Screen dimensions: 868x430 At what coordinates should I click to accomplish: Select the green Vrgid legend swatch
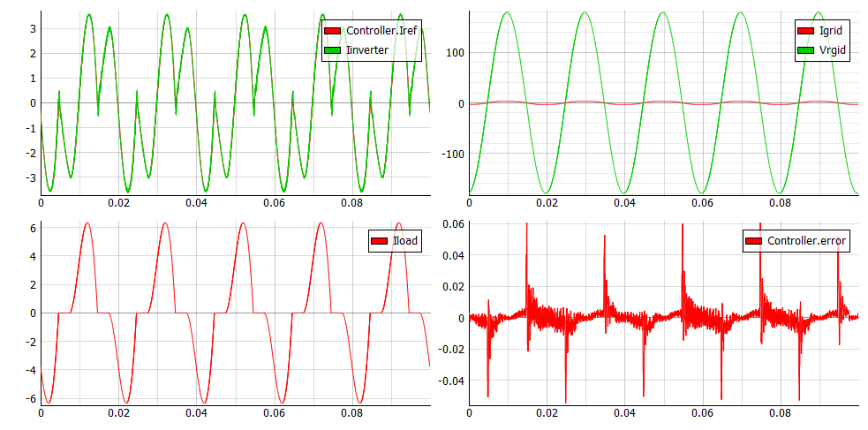(x=806, y=50)
